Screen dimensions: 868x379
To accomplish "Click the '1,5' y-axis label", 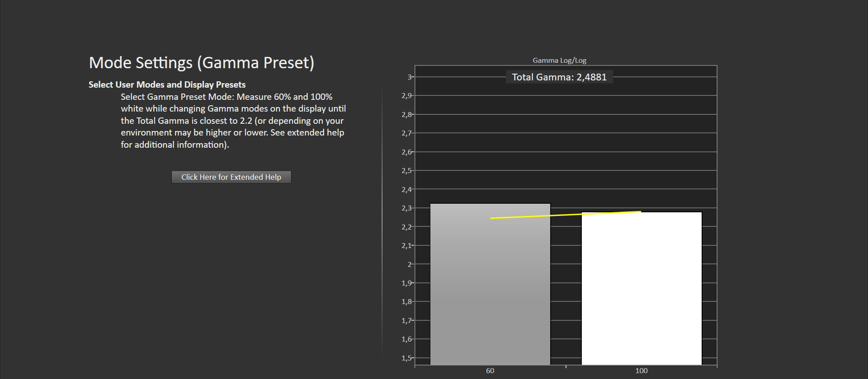I will 406,358.
